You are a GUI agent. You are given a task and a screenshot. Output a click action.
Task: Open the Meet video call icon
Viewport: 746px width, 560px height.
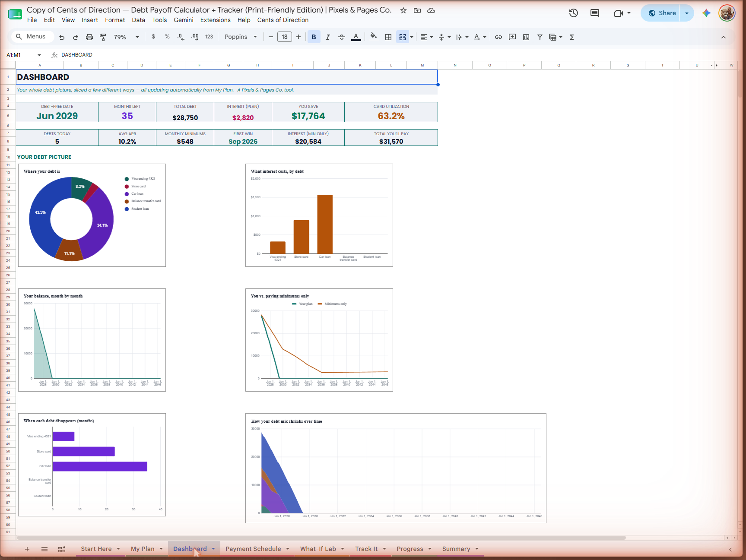(x=619, y=13)
